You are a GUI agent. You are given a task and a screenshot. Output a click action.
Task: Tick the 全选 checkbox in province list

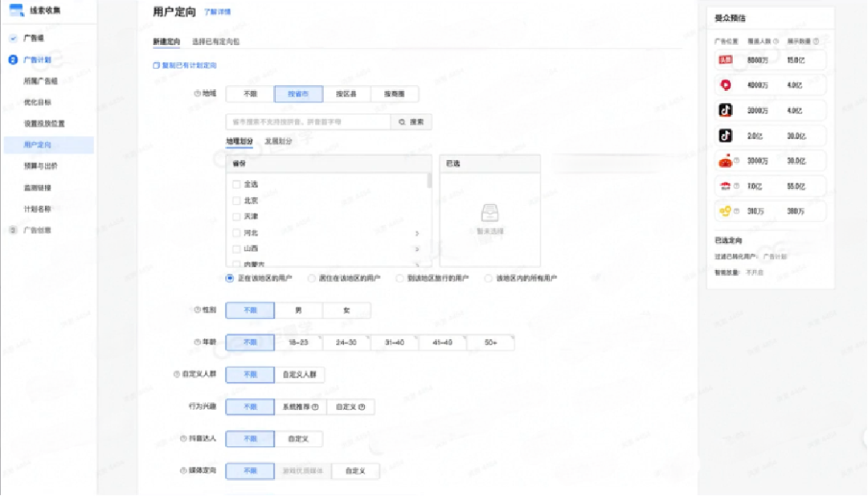pyautogui.click(x=236, y=184)
